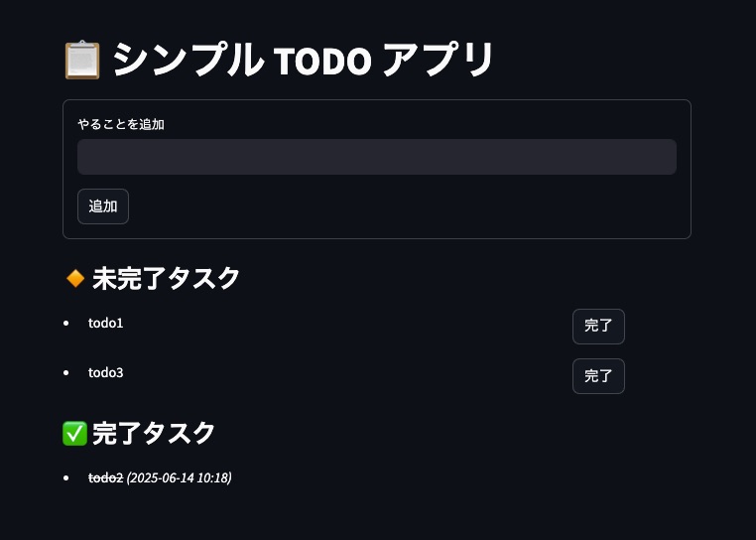Focus the やることを追加 text input
The height and width of the screenshot is (540, 756).
click(377, 157)
